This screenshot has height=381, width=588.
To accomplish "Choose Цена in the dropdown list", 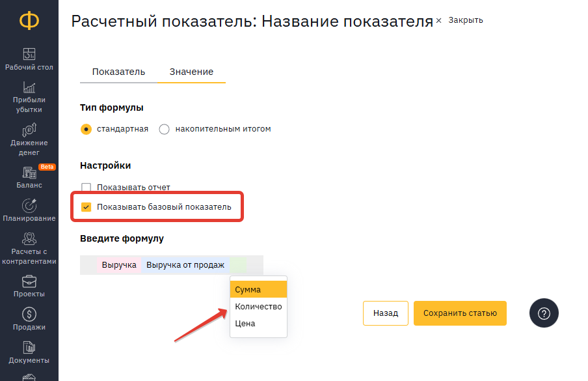I will (258, 323).
